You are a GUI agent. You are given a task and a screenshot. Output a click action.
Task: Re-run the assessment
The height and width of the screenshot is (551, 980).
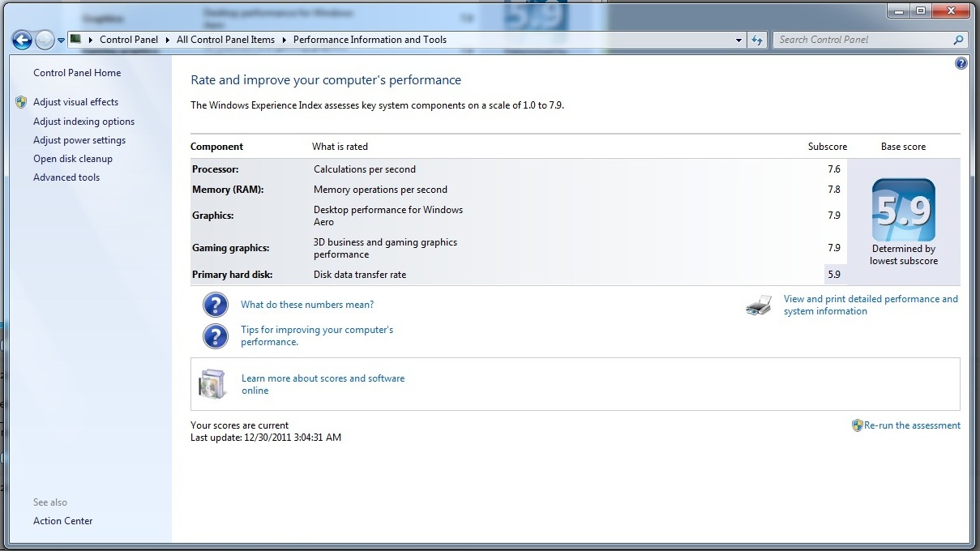[x=912, y=425]
